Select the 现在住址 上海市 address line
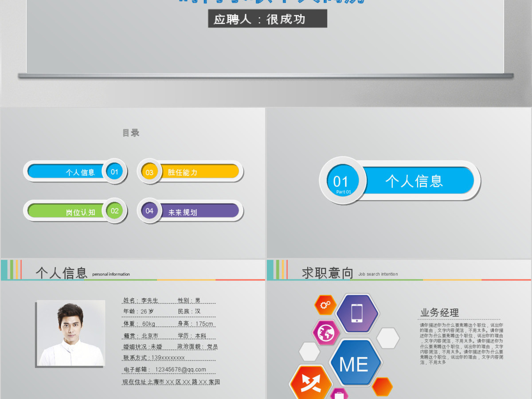Image resolution: width=532 pixels, height=399 pixels. coord(171,382)
